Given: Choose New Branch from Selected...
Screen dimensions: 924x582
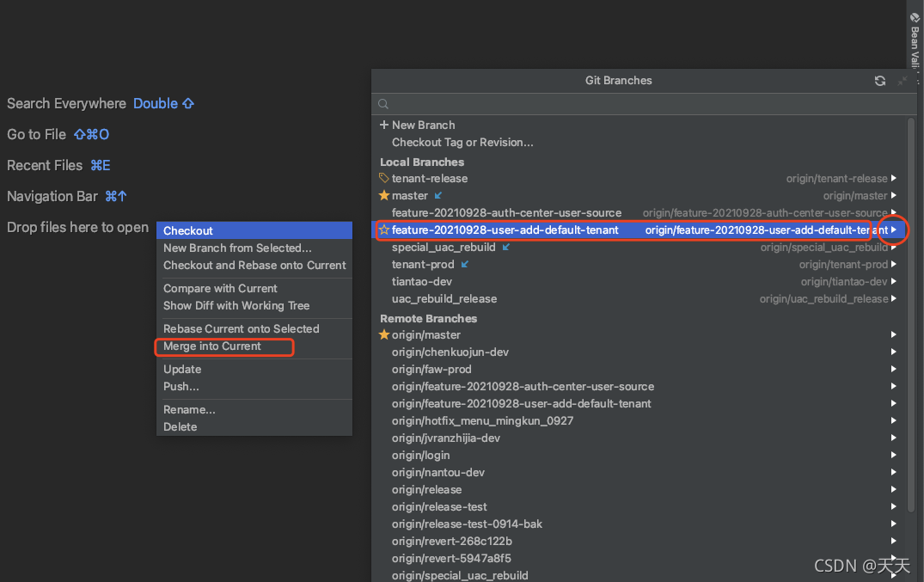Looking at the screenshot, I should tap(254, 248).
